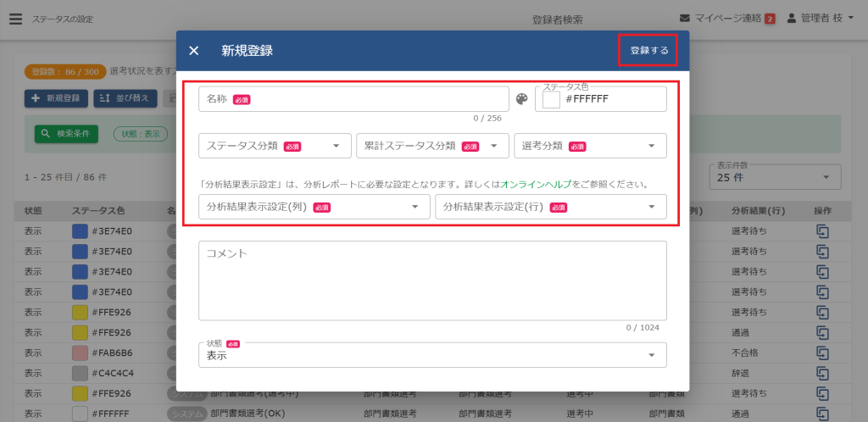Click copy icon in last visible row

coord(822,414)
